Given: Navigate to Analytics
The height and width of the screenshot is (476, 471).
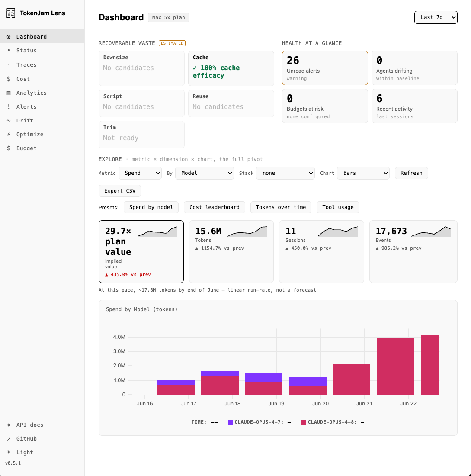Looking at the screenshot, I should (x=42, y=93).
